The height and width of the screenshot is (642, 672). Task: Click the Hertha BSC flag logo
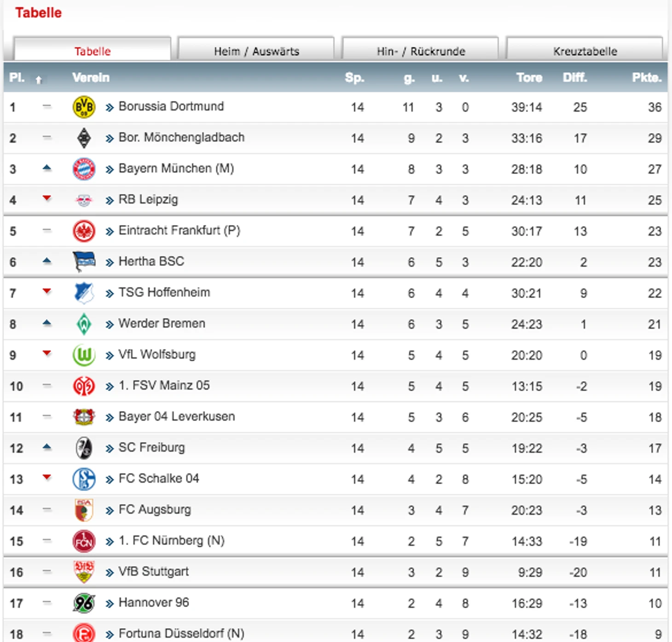click(x=84, y=262)
